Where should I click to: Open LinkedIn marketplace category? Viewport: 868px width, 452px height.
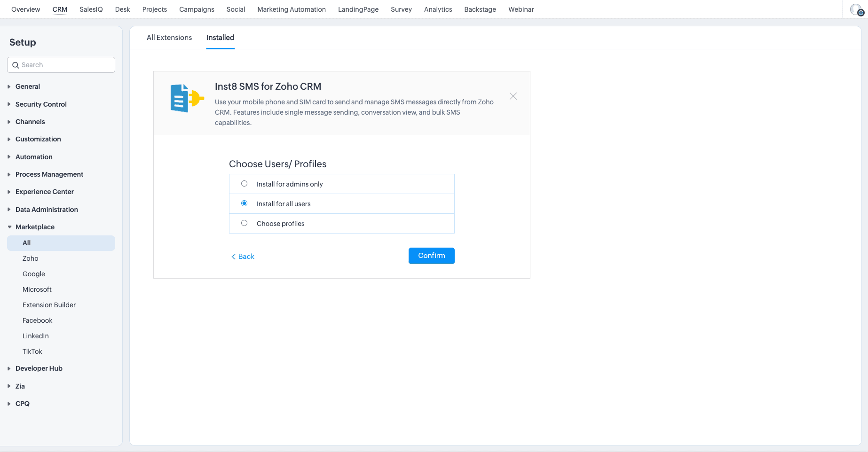click(x=36, y=336)
